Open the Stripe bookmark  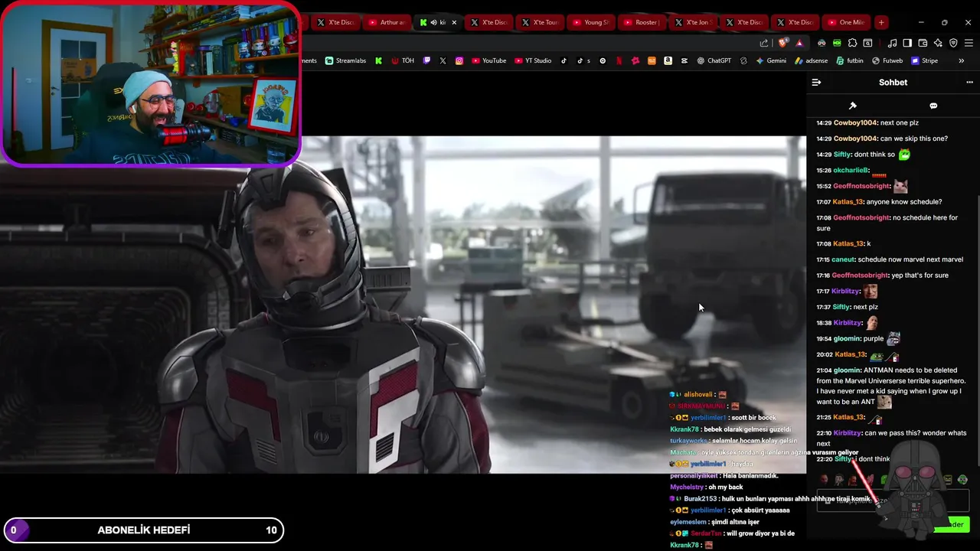tap(924, 60)
